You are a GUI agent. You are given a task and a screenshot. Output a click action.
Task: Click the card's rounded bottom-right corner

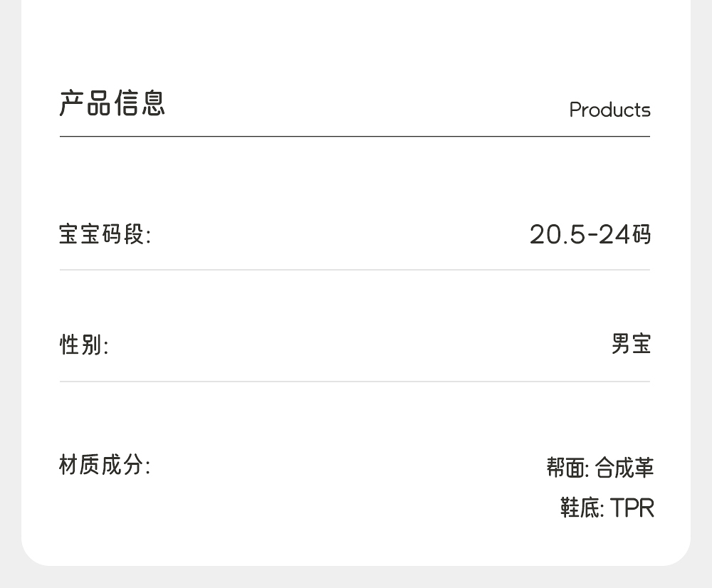[x=679, y=554]
